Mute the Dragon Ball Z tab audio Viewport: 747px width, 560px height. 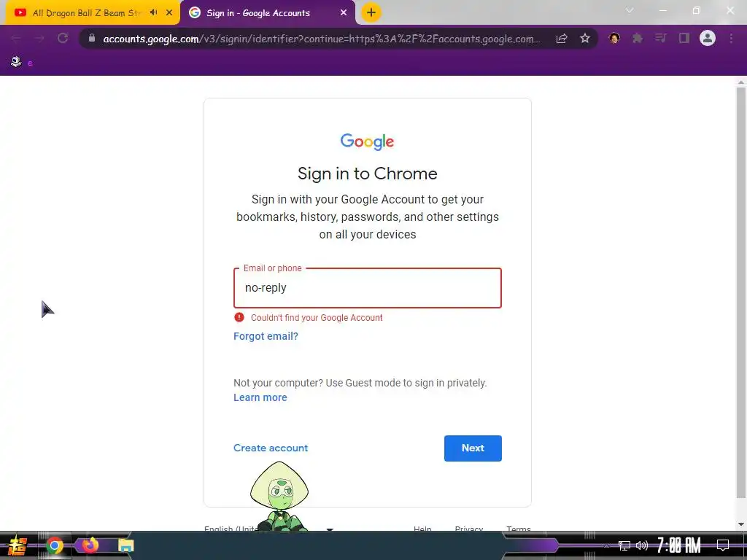coord(153,12)
